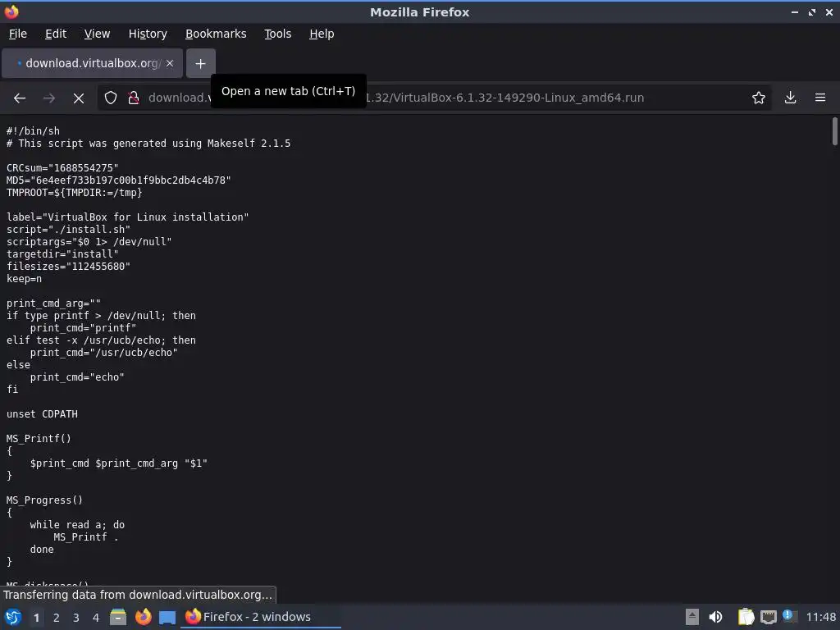The image size is (840, 630).
Task: Click the label="VirtualBox for Linux installation" line
Action: coord(127,217)
